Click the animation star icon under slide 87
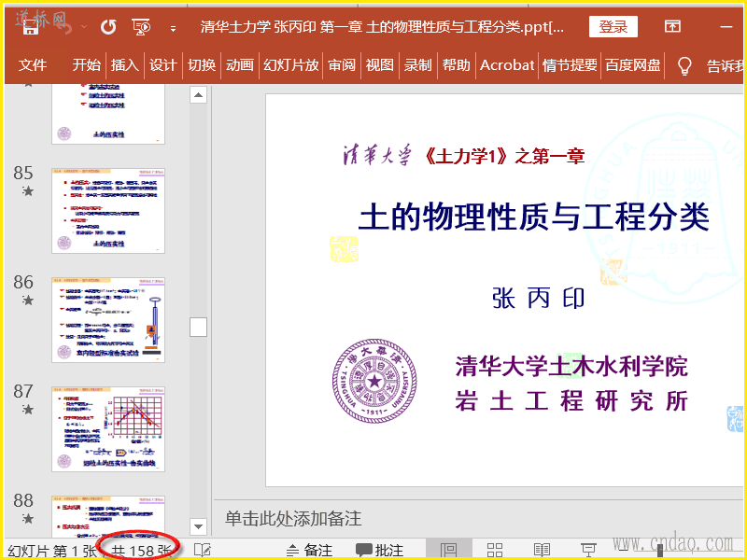 (28, 409)
